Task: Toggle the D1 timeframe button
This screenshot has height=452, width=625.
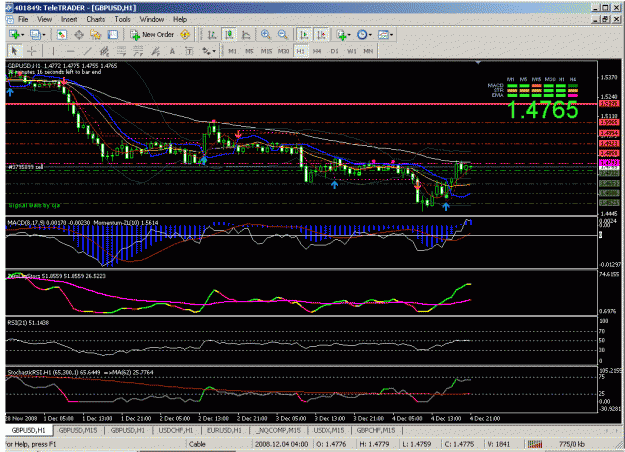Action: coord(334,51)
